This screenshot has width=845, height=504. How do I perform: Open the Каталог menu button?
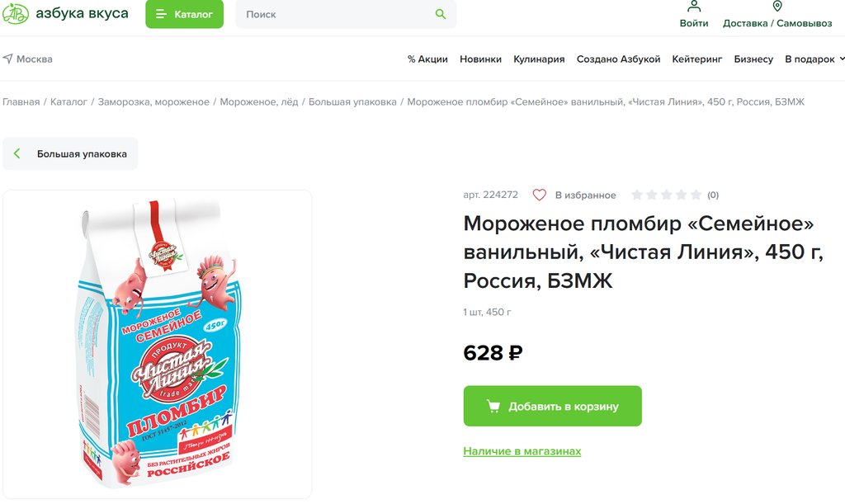tap(184, 14)
